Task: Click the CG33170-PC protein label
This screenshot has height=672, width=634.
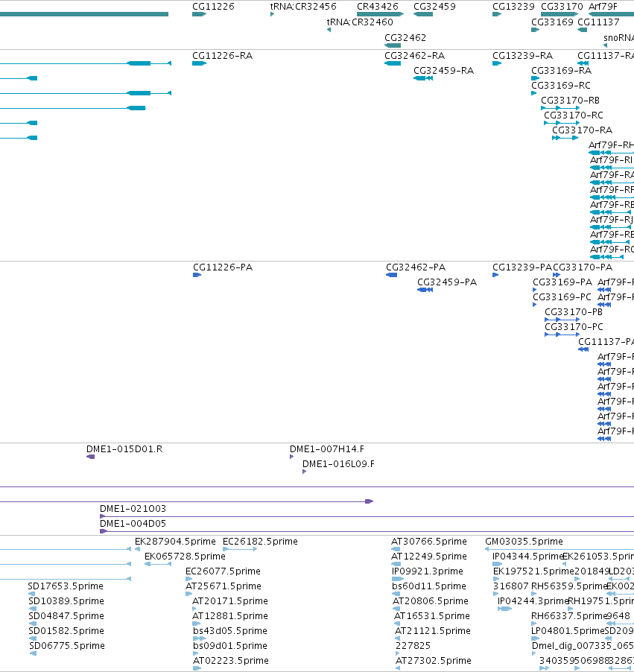Action: pos(574,326)
